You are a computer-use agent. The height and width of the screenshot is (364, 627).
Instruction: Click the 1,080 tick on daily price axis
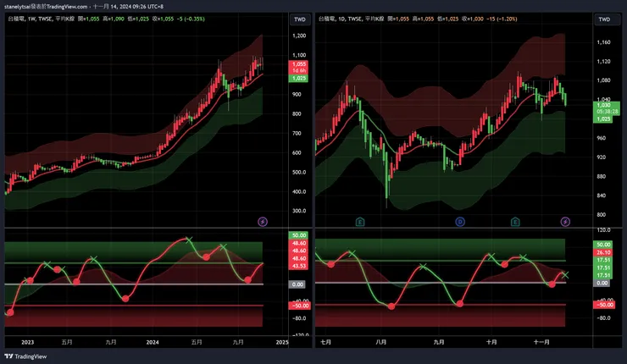603,80
